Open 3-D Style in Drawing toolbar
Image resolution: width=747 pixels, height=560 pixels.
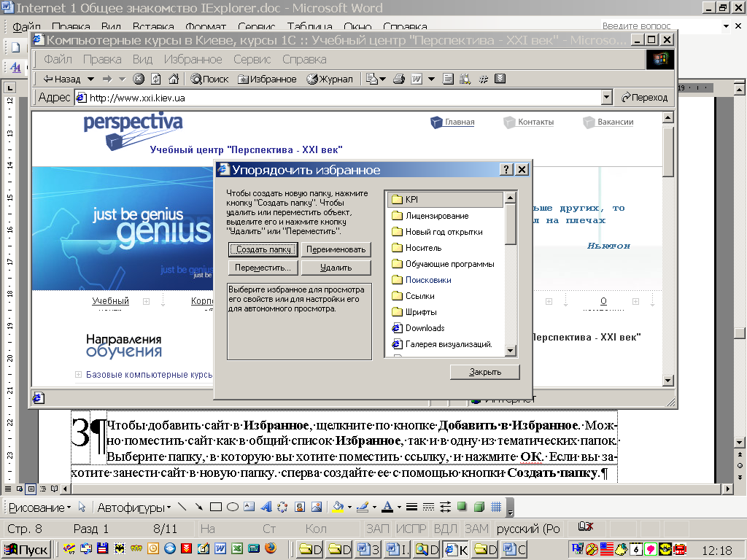click(479, 507)
